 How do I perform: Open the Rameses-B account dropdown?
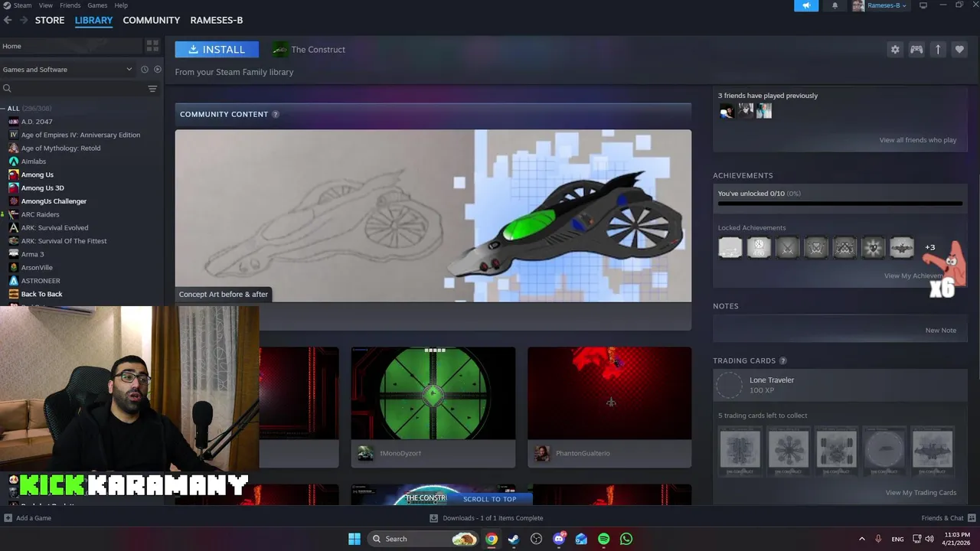[880, 5]
